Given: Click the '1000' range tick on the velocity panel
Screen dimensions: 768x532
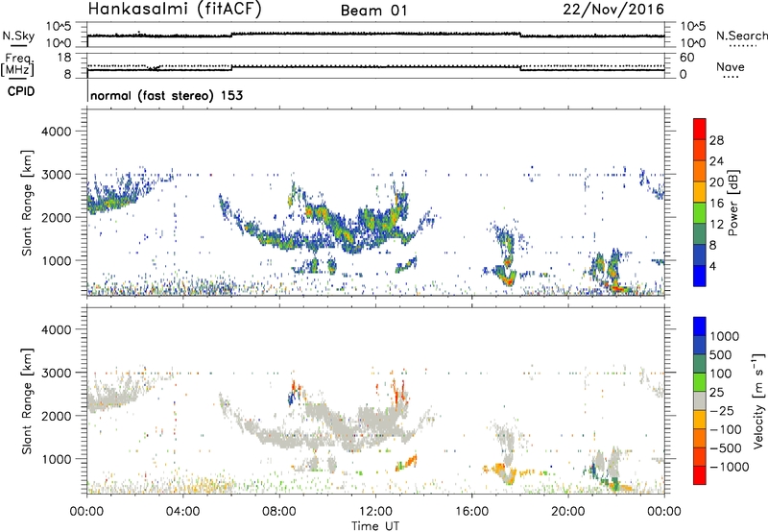Looking at the screenshot, I should pos(56,460).
